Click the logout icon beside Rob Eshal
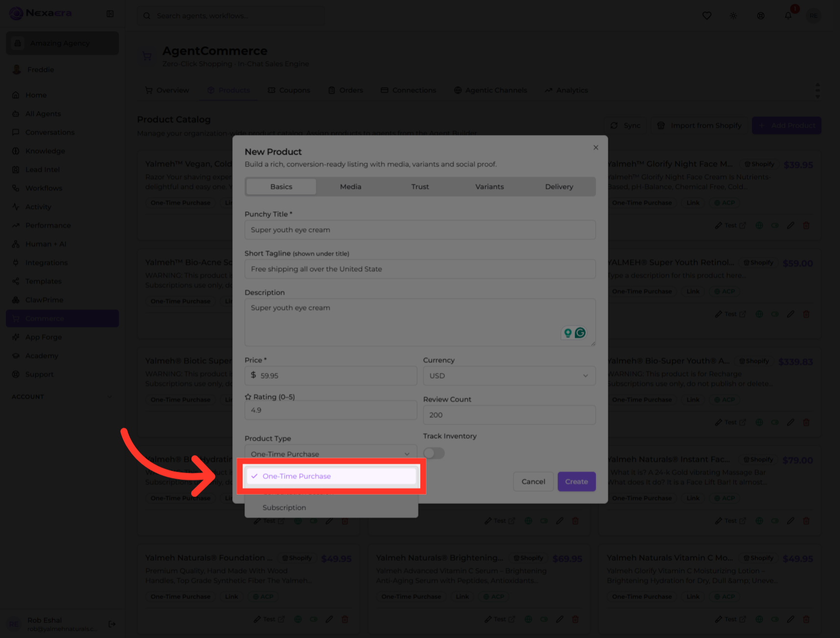Viewport: 840px width, 638px height. coord(112,624)
